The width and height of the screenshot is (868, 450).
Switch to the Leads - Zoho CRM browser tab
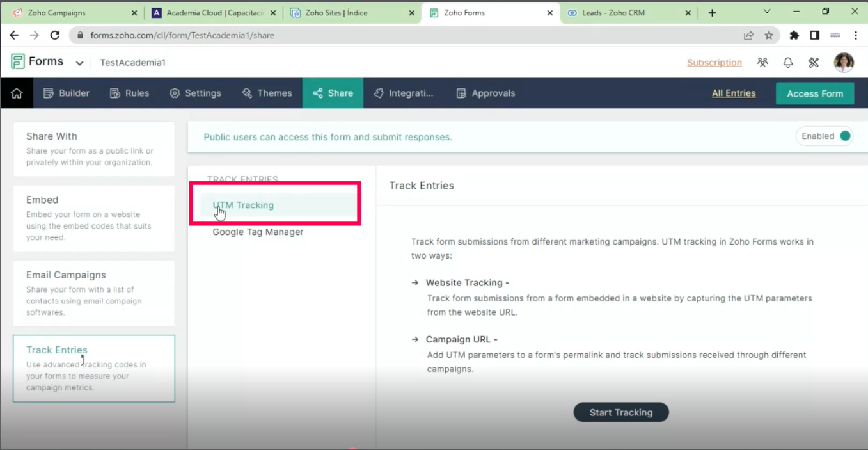[629, 13]
